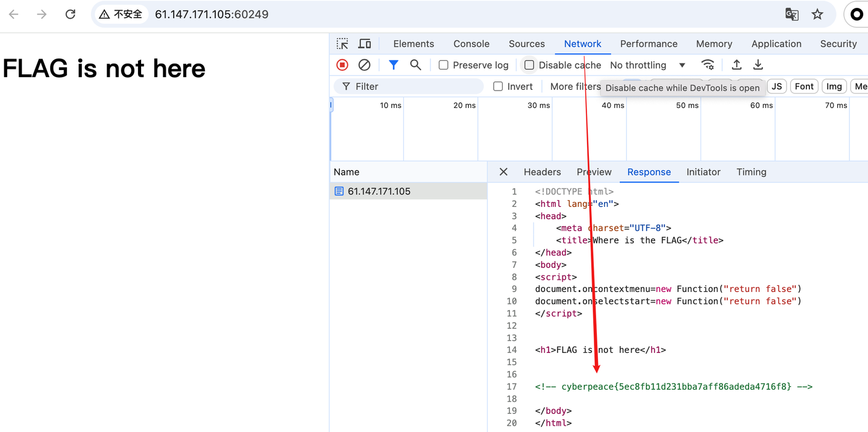The height and width of the screenshot is (432, 868).
Task: Stop recording network log
Action: point(342,65)
